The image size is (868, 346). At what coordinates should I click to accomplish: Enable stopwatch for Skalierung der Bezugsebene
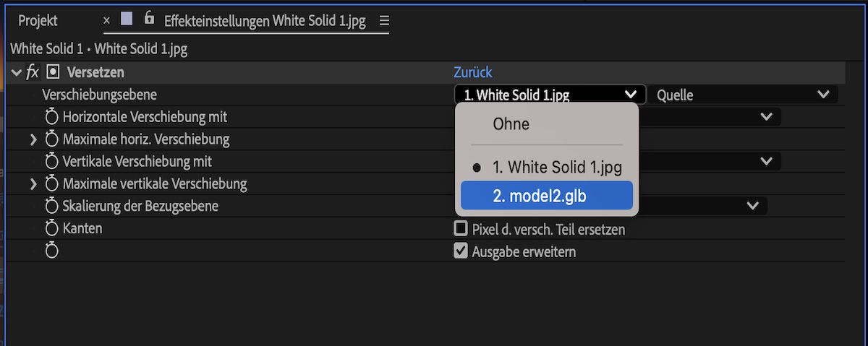(x=52, y=206)
